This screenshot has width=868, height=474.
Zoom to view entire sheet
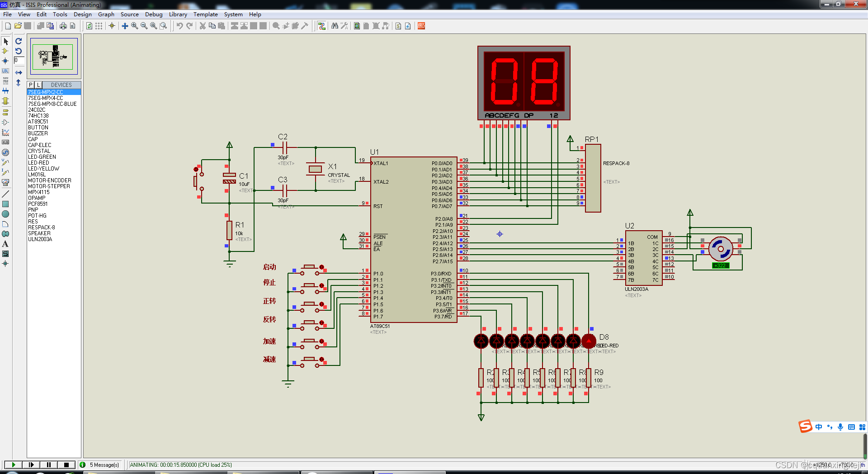(153, 26)
